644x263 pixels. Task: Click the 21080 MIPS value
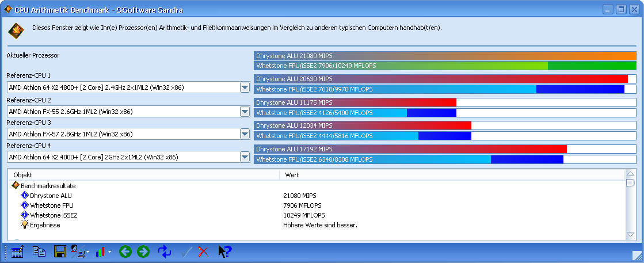[300, 196]
